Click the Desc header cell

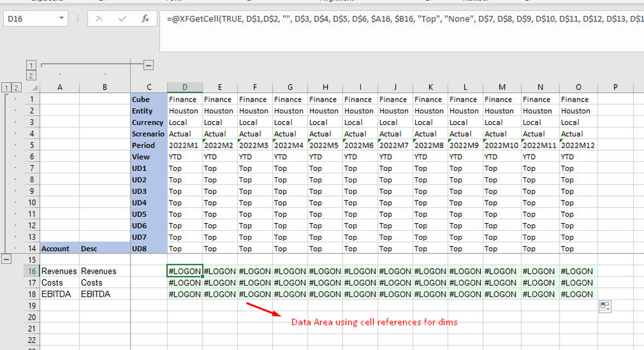point(105,249)
